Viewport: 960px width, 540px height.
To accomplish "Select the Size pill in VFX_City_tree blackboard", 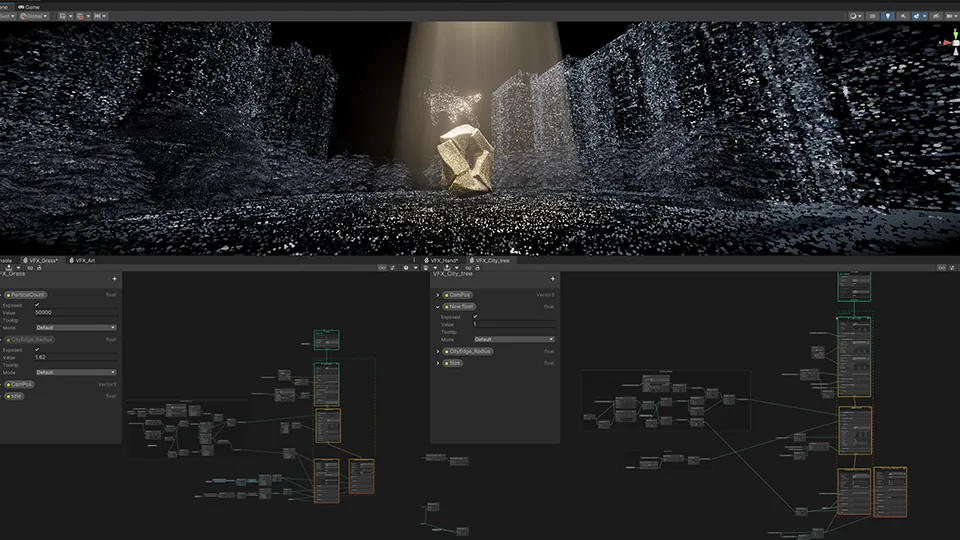I will tap(452, 363).
